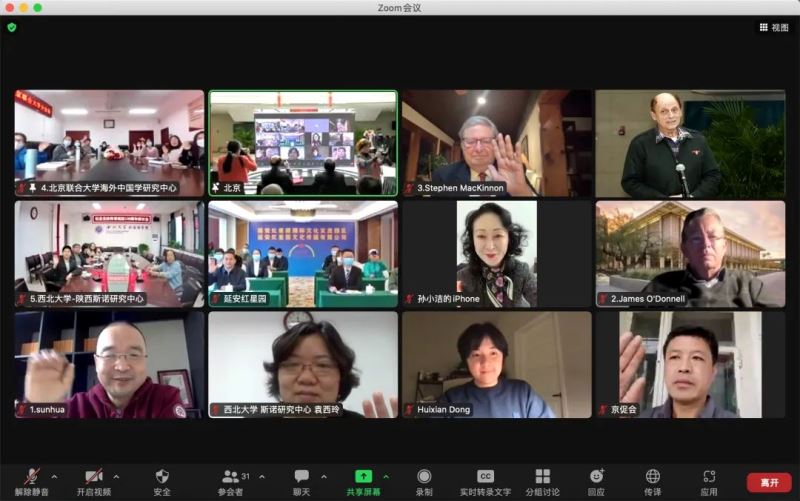Open the 视图 view menu
The width and height of the screenshot is (800, 501).
pos(774,28)
